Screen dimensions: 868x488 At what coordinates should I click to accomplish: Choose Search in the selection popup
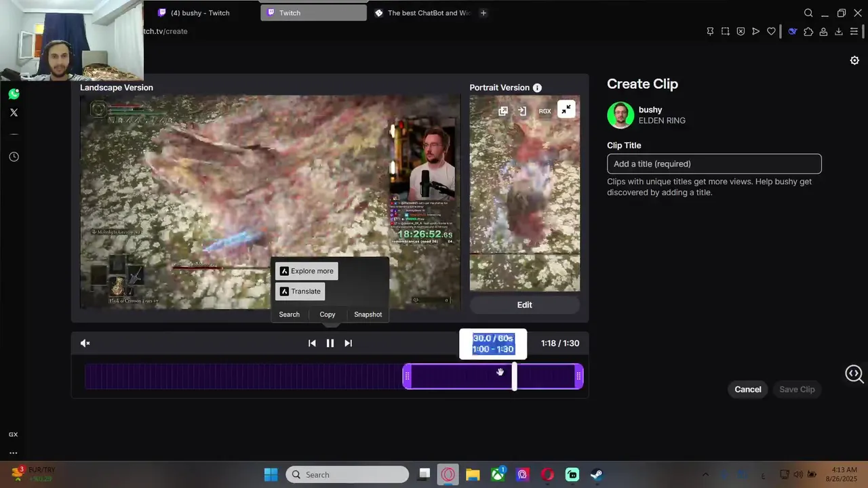pos(289,314)
